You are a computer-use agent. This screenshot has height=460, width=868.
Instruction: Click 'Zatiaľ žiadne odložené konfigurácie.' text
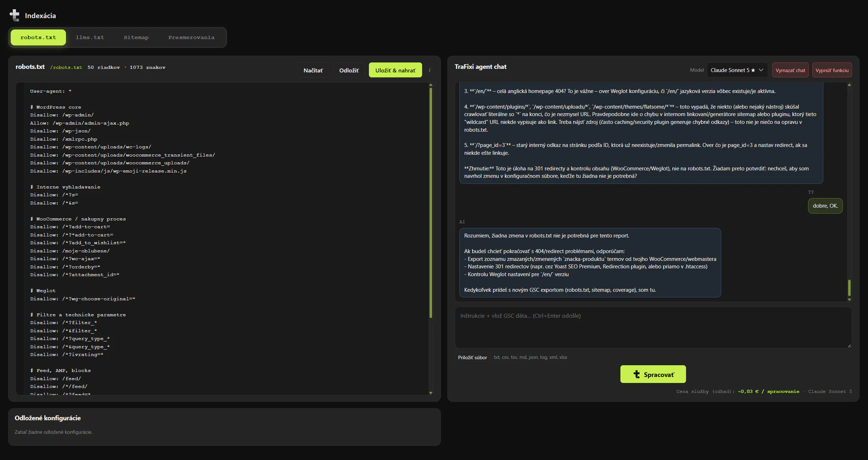click(54, 432)
